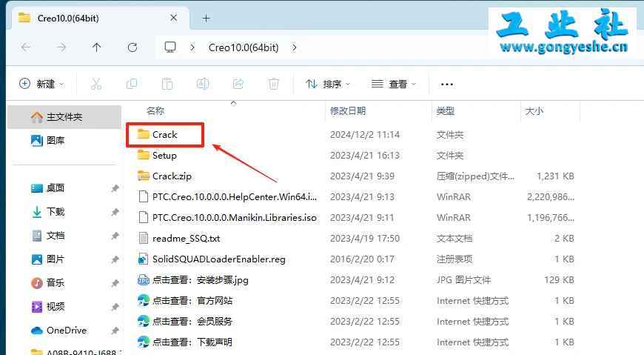Close the Creo10.0(64bit) tab
Screen dimensions: 644x355
[x=174, y=18]
